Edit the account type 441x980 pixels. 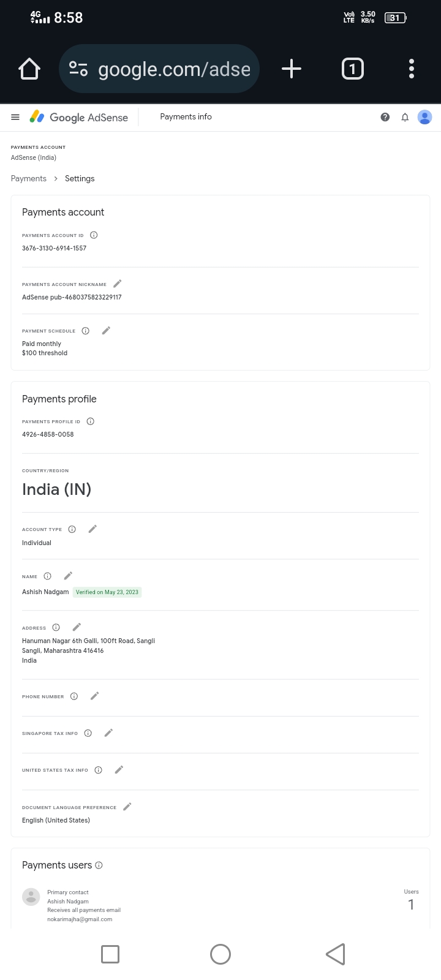(x=92, y=529)
